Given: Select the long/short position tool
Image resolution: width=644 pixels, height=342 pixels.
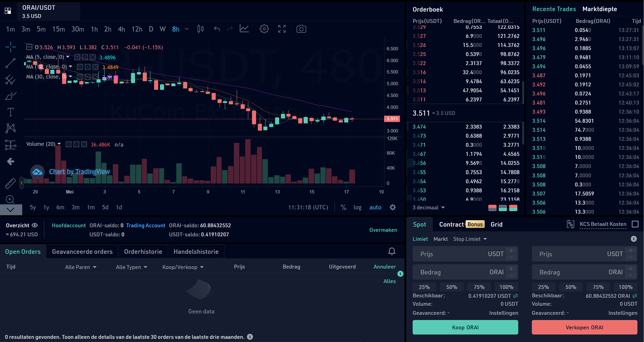Looking at the screenshot, I should coord(10,145).
